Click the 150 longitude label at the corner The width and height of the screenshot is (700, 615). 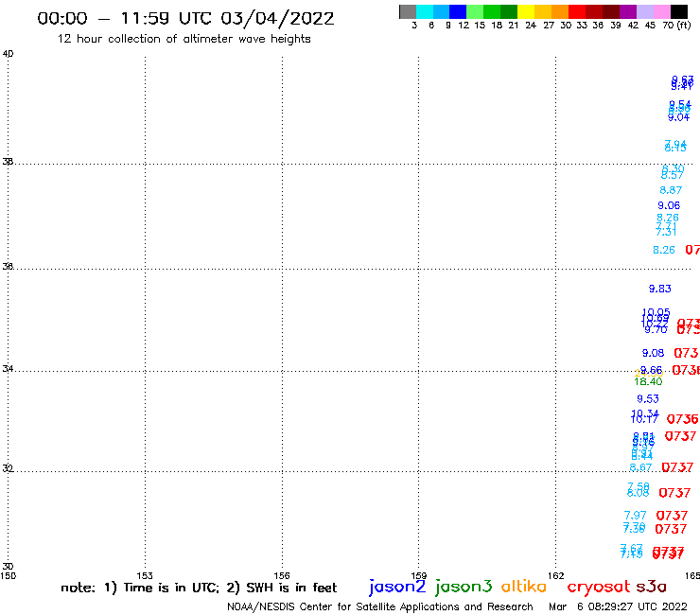[x=8, y=576]
